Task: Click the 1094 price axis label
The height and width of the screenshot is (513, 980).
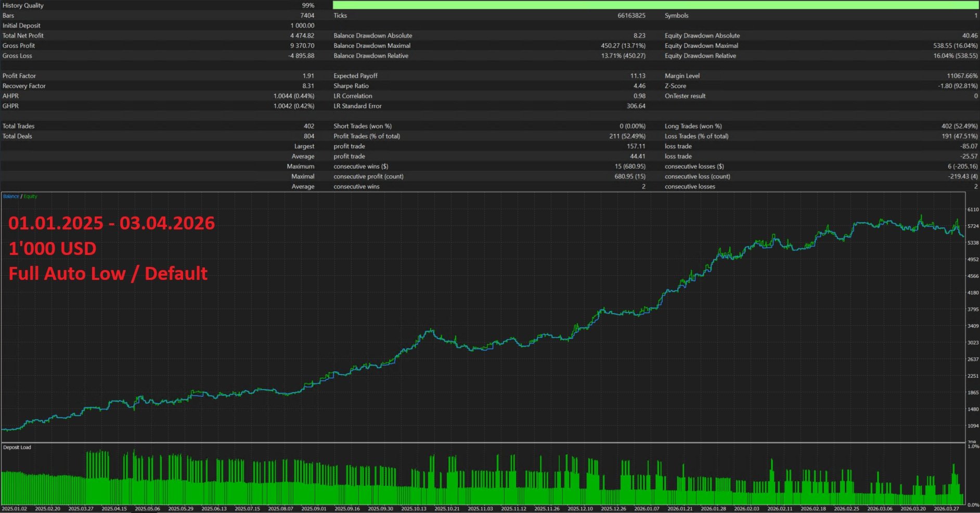Action: (x=973, y=426)
